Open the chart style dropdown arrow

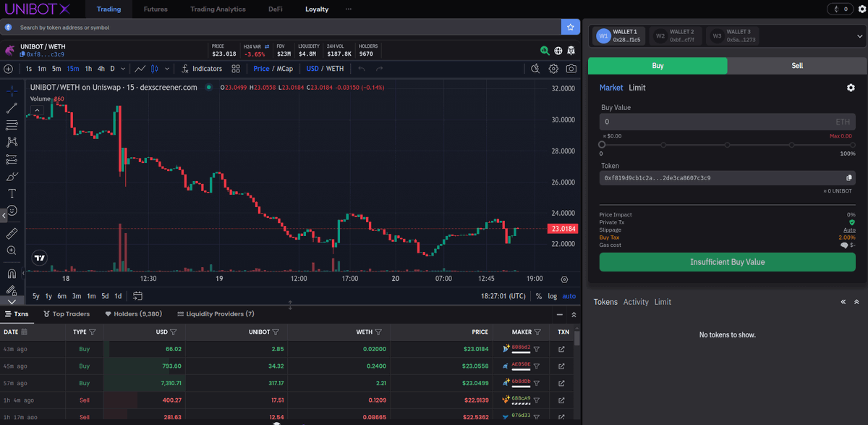(x=167, y=69)
